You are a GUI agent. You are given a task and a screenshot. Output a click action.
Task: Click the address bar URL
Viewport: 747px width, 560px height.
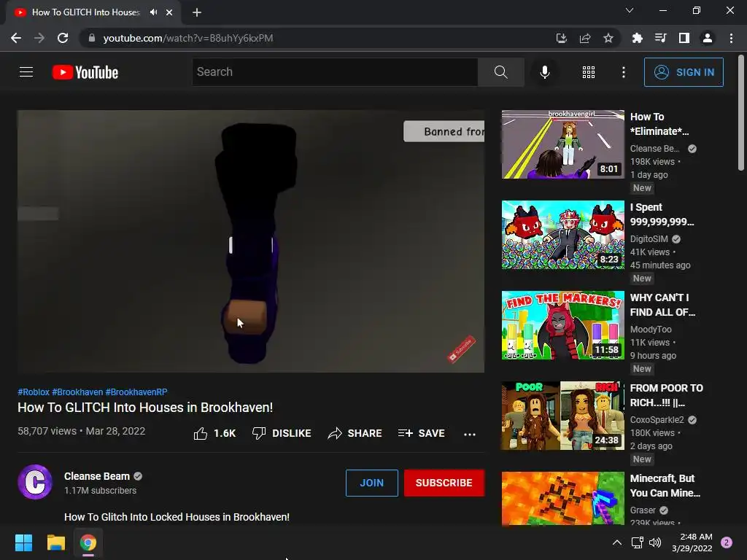click(x=188, y=38)
